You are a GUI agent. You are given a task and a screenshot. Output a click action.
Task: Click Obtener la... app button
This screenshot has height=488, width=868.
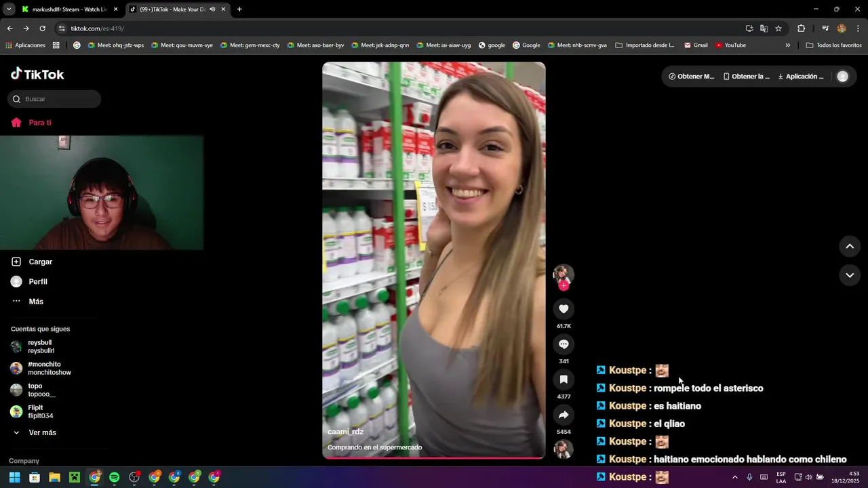pyautogui.click(x=746, y=77)
